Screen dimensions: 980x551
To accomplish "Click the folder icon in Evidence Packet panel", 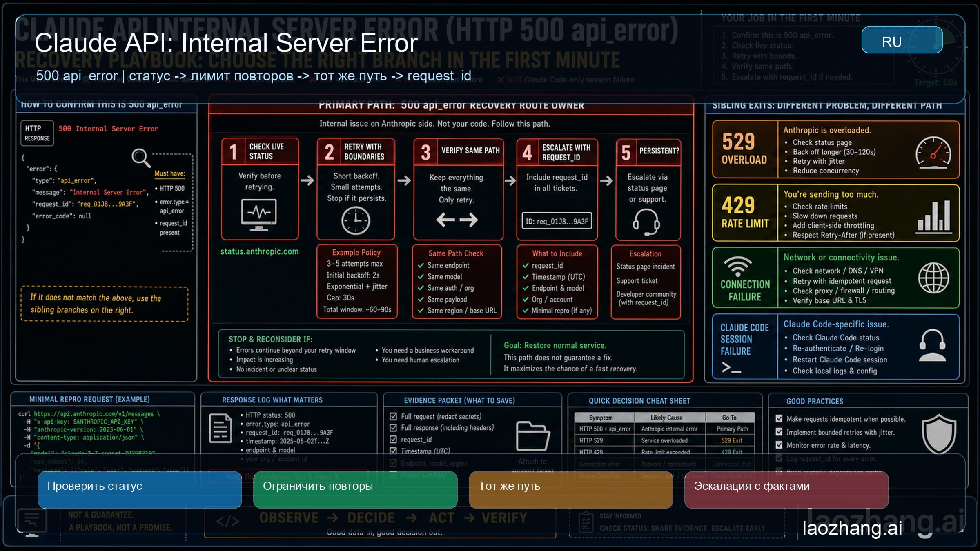I will click(x=533, y=436).
